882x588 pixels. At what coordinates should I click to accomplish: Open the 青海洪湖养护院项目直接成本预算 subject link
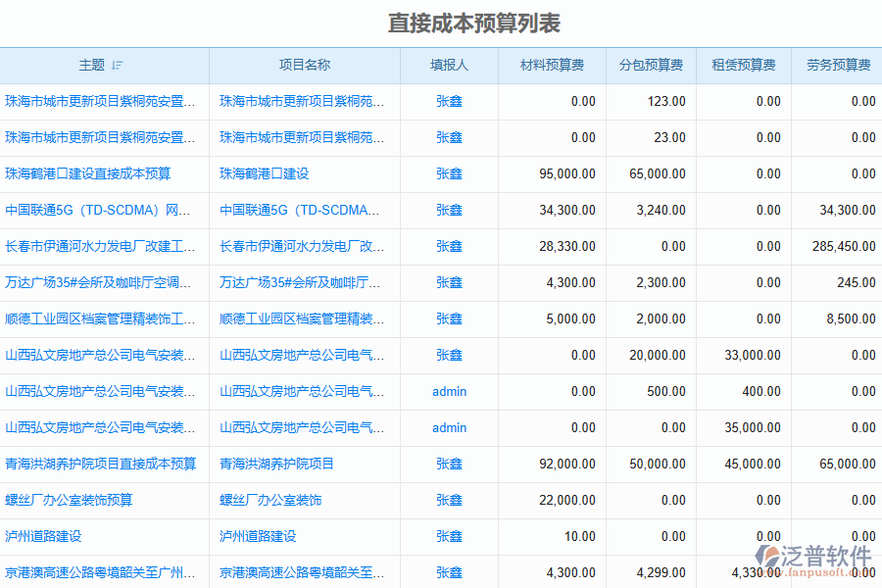point(101,464)
